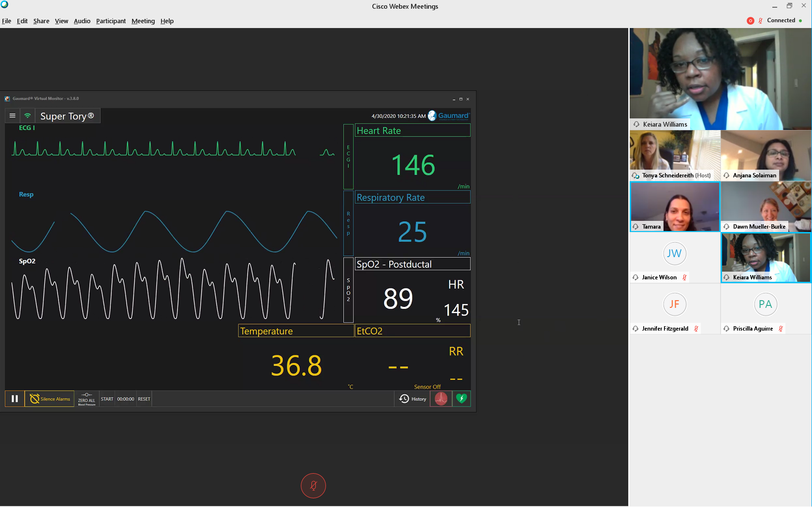Expand the Super Tory patient selector

tap(67, 116)
